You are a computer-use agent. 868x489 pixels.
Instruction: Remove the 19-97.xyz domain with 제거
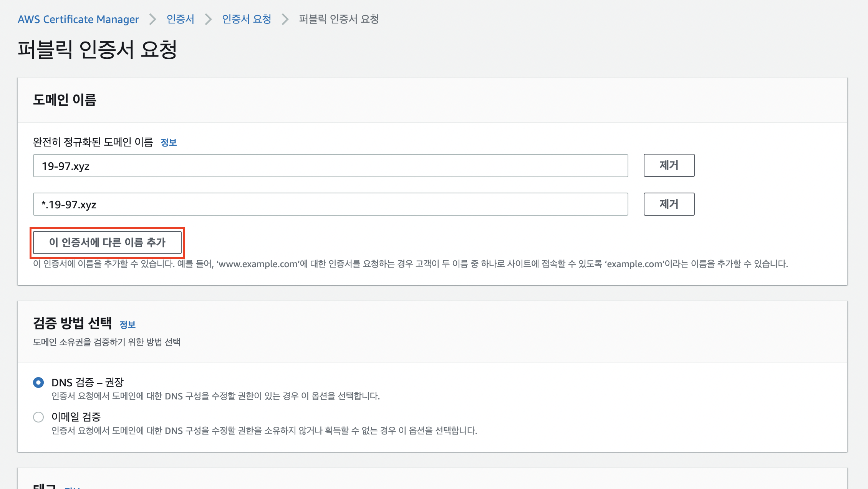click(669, 165)
